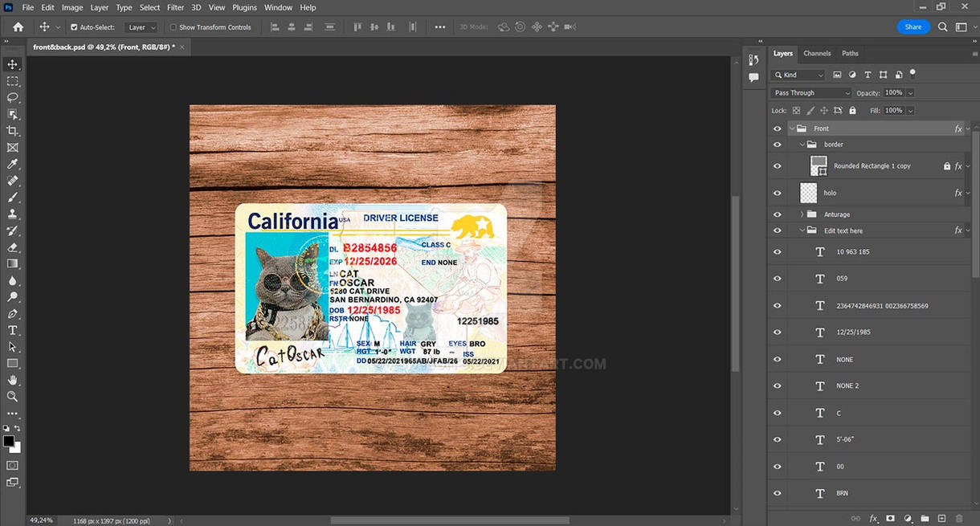Toggle the layer filter on/off switch
This screenshot has height=526, width=980.
tap(913, 73)
